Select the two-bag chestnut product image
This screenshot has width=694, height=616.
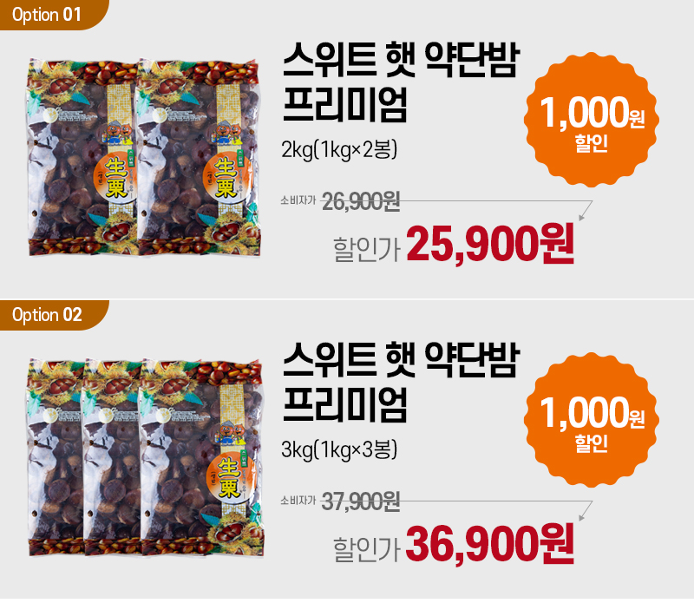pos(144,157)
